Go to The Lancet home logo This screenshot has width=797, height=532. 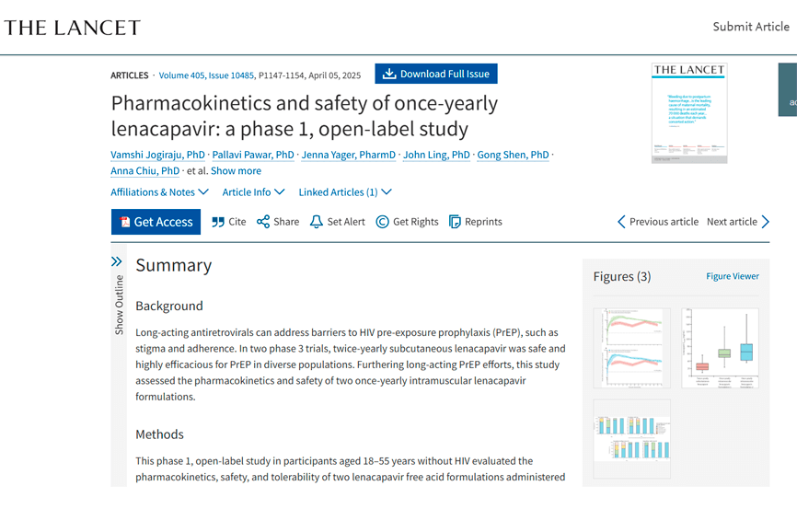(72, 28)
